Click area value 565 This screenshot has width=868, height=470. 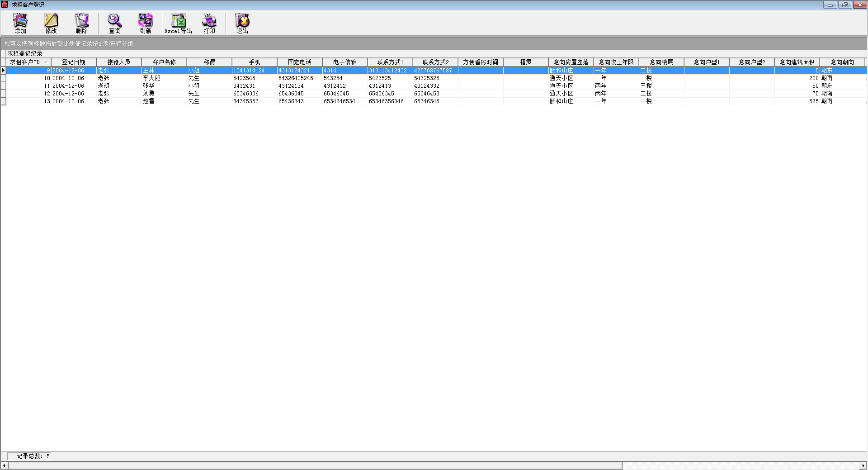click(x=797, y=101)
